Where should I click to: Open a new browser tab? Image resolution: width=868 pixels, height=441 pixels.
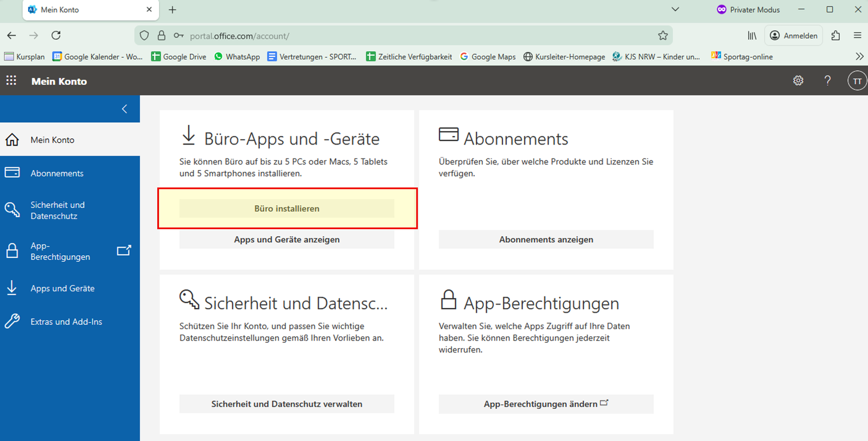[173, 10]
